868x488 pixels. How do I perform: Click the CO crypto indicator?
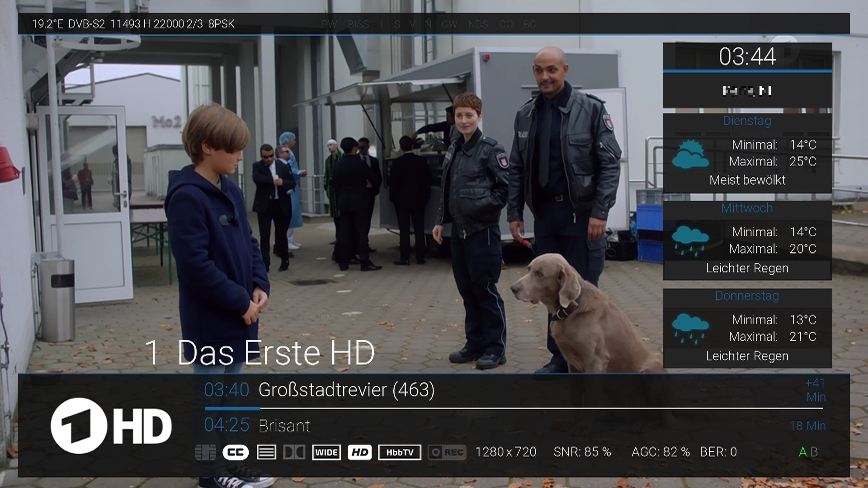coord(506,24)
